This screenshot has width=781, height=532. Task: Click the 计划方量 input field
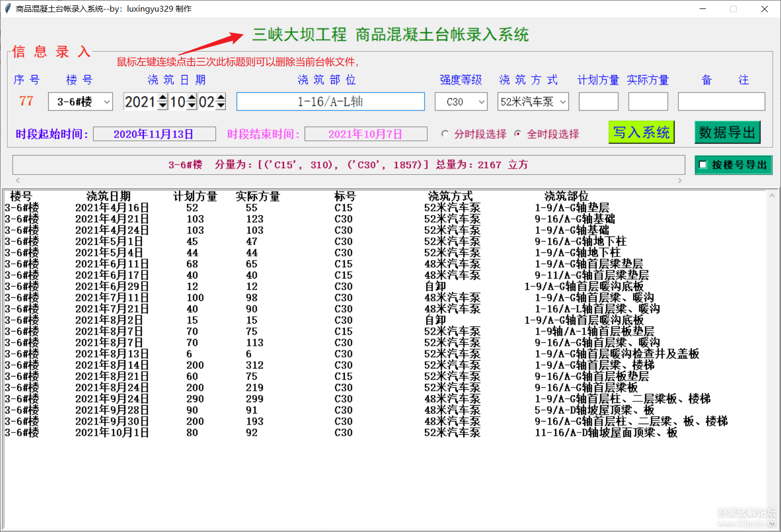599,102
